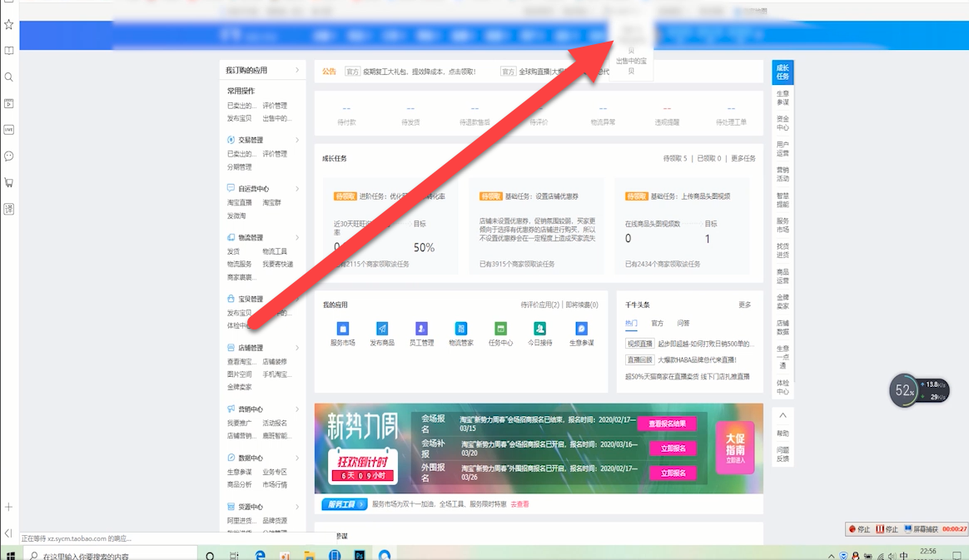This screenshot has width=969, height=560.
Task: Expand 我订购的应用 menu chevron
Action: [x=297, y=71]
